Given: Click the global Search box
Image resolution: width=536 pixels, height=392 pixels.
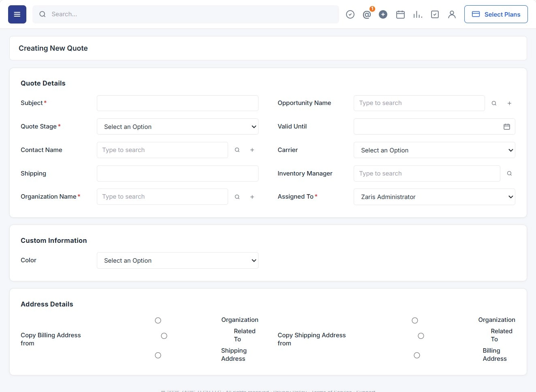Looking at the screenshot, I should [186, 14].
